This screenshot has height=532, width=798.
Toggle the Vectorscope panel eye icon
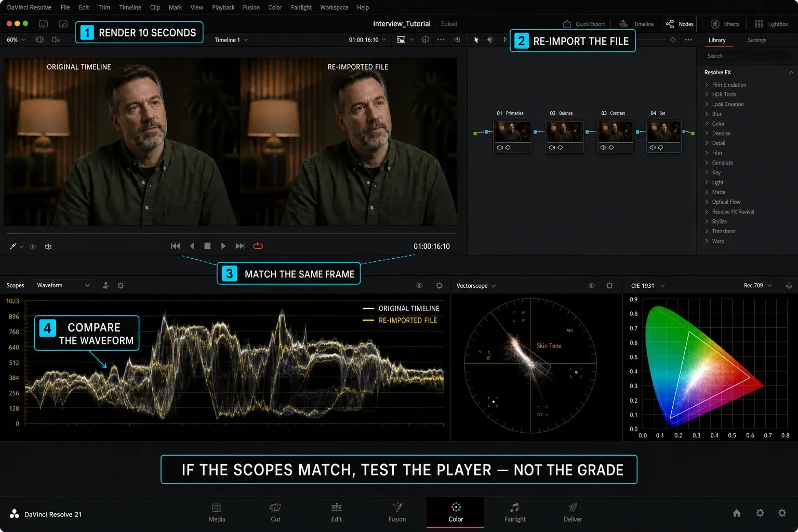pos(591,286)
